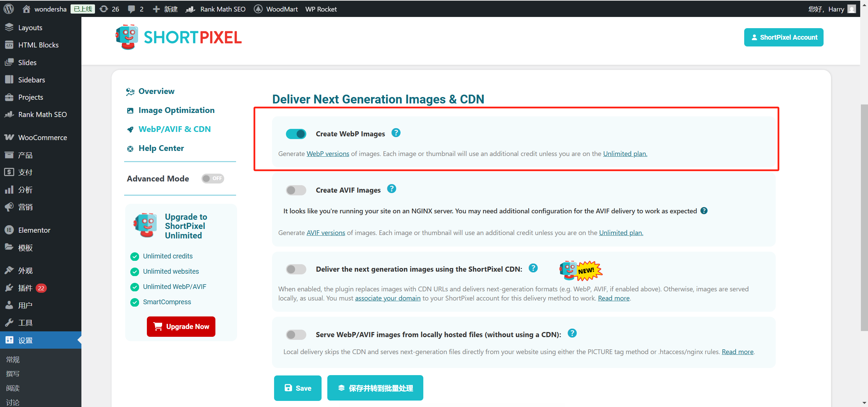
Task: Expand the Elementor sidebar menu
Action: 34,230
